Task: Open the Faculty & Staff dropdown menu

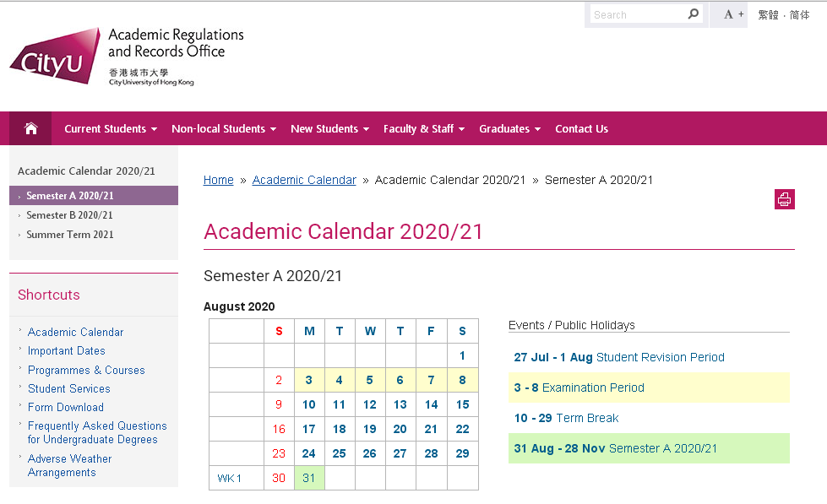Action: pos(424,128)
